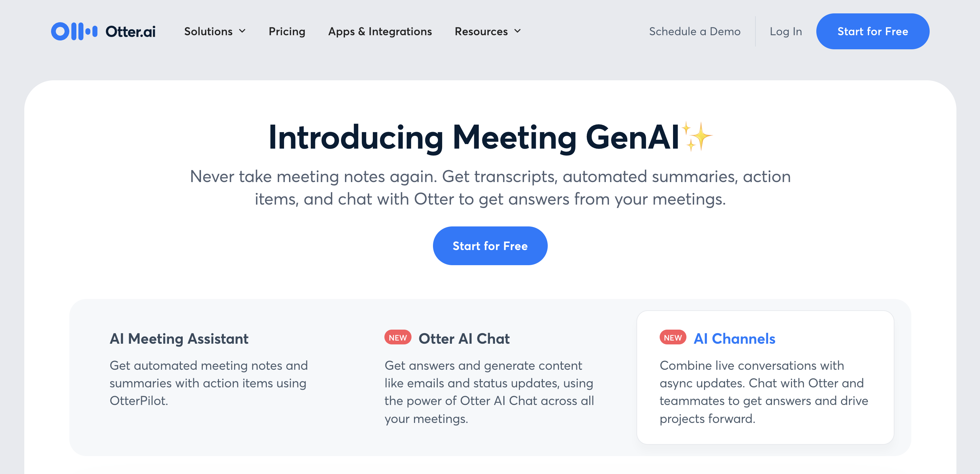Expand the Resources dropdown chevron
Viewport: 980px width, 474px height.
[517, 31]
